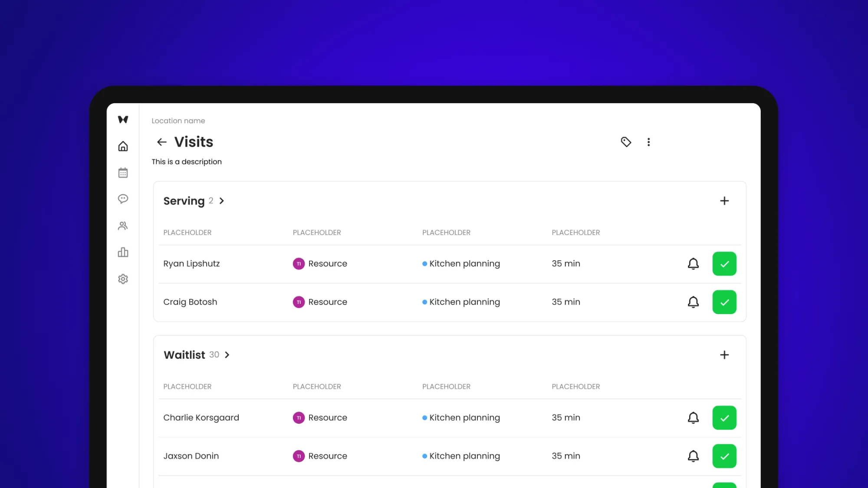The image size is (868, 488).
Task: Open the Calendar icon in sidebar
Action: click(123, 173)
